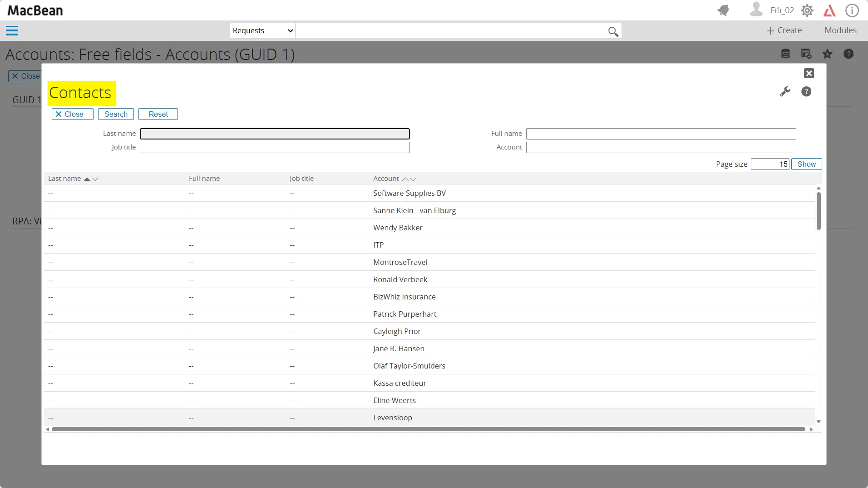
Task: Open the Requests search scope dropdown
Action: pos(262,30)
